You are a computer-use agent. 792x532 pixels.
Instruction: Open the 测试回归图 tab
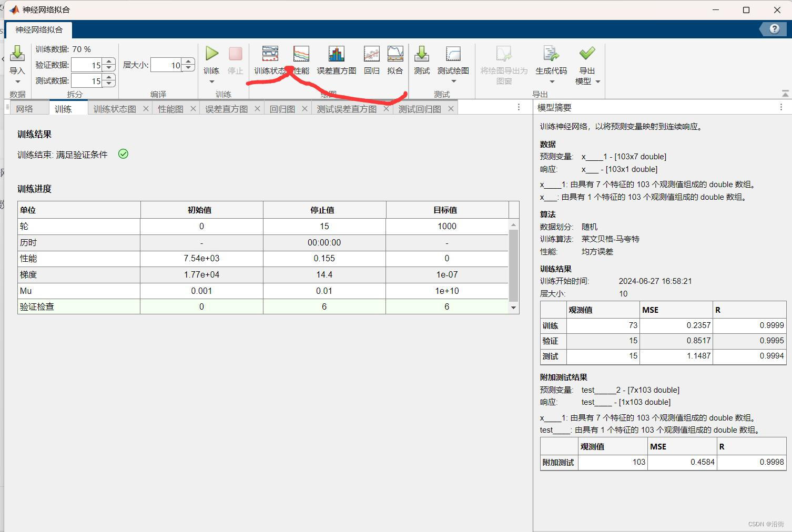point(420,108)
